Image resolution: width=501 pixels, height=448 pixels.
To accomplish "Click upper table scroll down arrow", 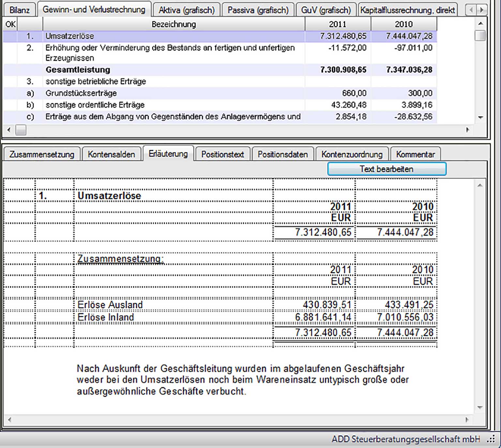I will (x=480, y=117).
